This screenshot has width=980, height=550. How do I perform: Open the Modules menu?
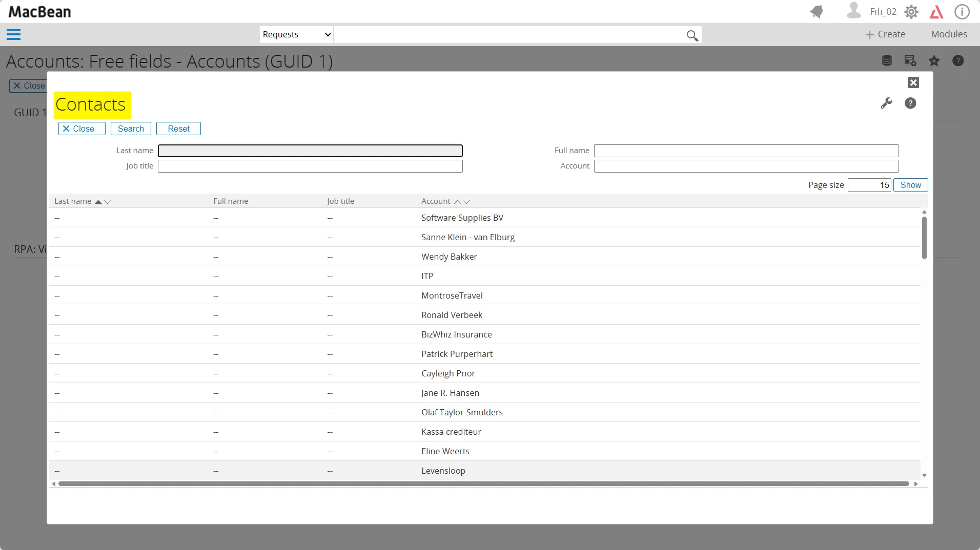[949, 34]
